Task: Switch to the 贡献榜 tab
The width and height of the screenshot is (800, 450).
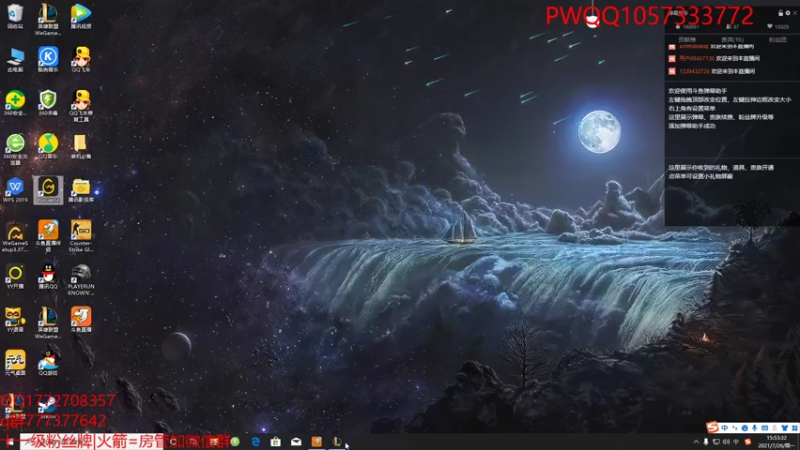Action: 687,40
